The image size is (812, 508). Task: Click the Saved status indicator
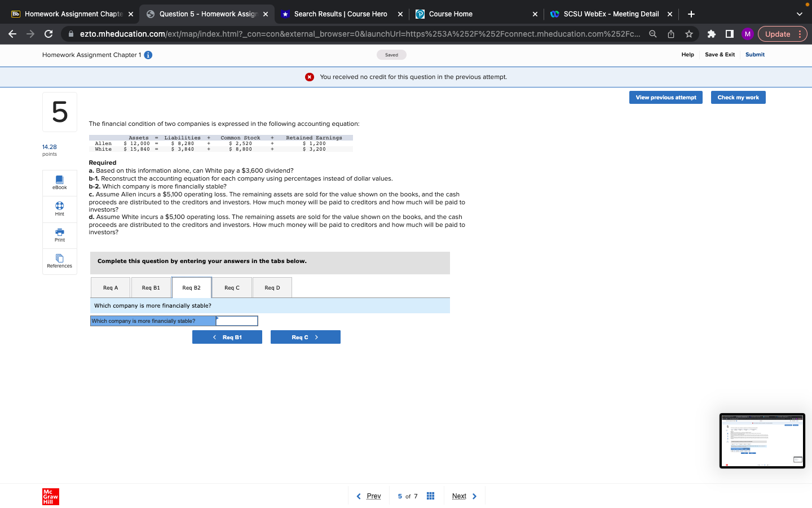(391, 55)
